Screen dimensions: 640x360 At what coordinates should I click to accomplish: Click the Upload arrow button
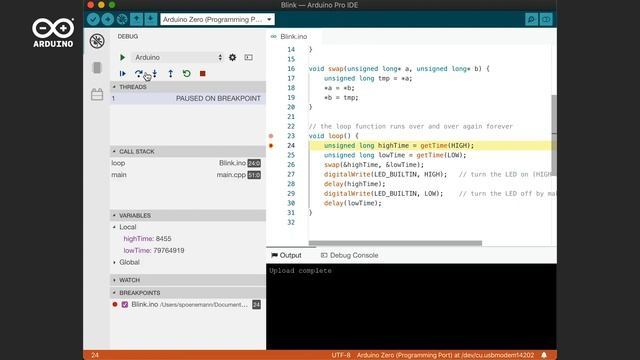click(x=108, y=19)
